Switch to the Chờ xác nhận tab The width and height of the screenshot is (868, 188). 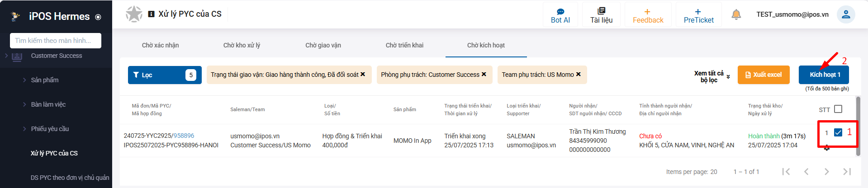[160, 45]
